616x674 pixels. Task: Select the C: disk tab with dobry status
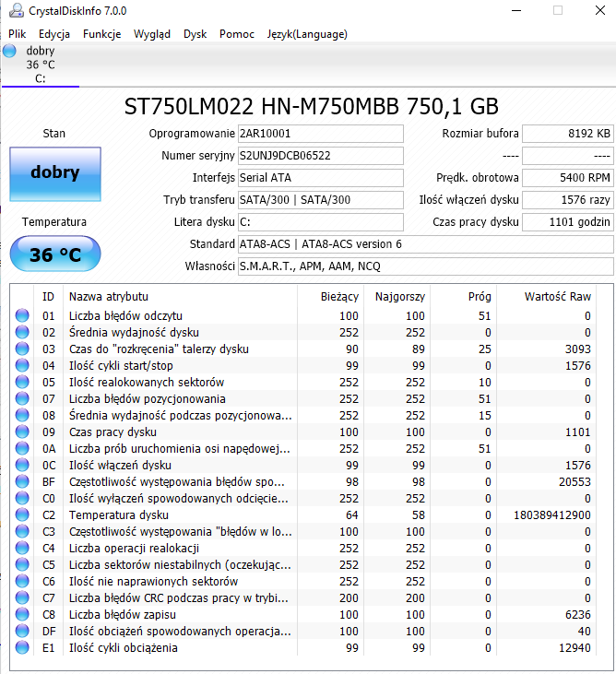click(41, 65)
